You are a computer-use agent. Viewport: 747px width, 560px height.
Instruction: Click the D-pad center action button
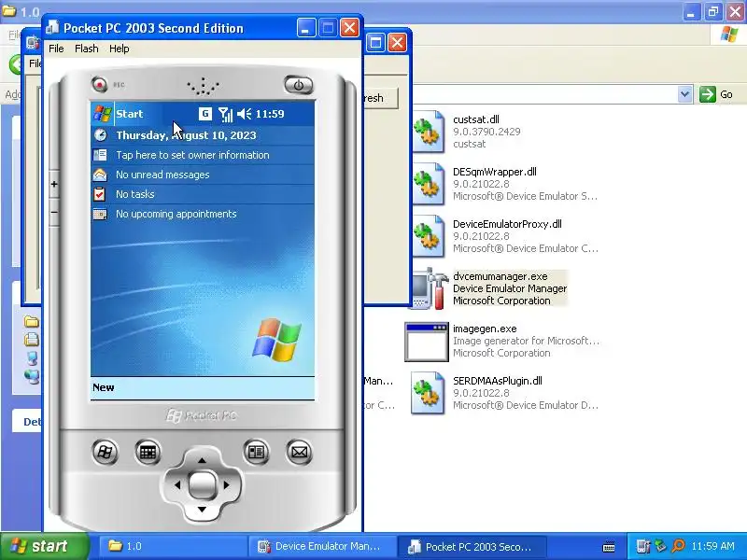tap(202, 485)
